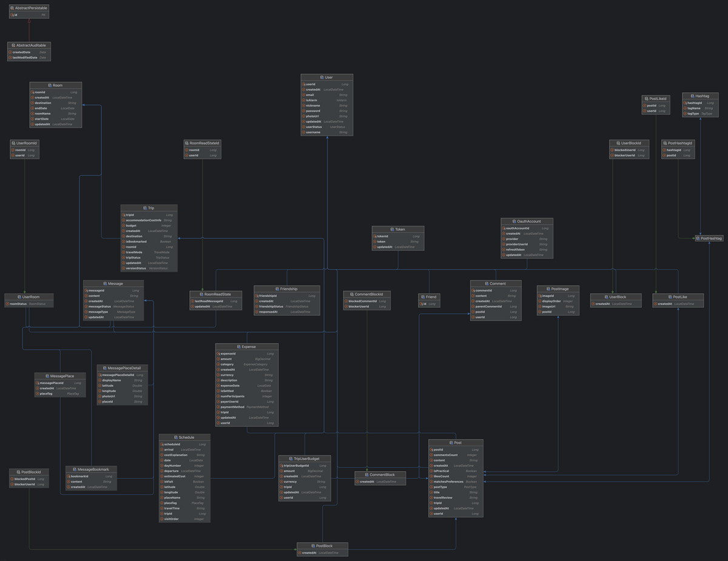Viewport: 728px width, 561px height.
Task: Click the field icon next to createdDate in AbstractAuditable
Action: coord(11,52)
